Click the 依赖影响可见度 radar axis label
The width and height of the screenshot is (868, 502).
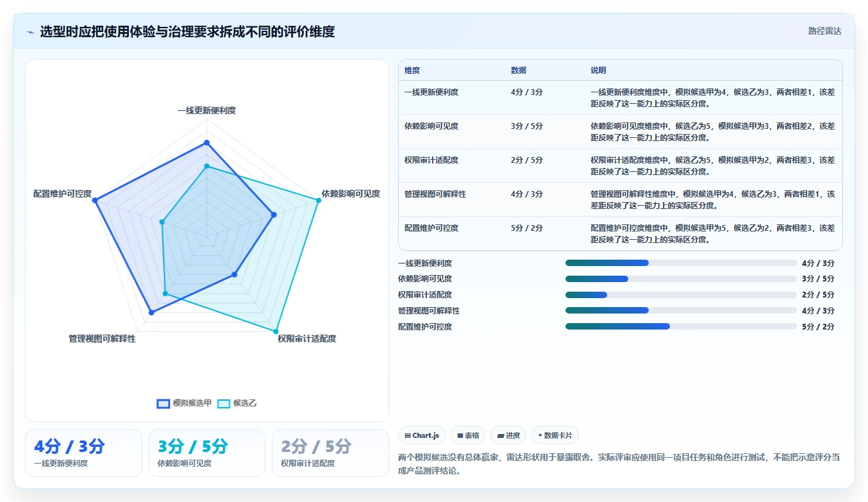click(x=351, y=194)
